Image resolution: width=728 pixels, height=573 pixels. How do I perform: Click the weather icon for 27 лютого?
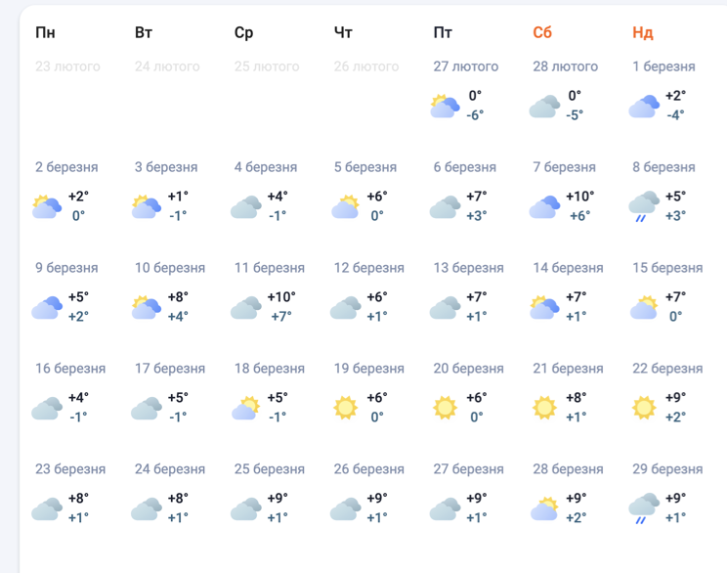tap(445, 106)
